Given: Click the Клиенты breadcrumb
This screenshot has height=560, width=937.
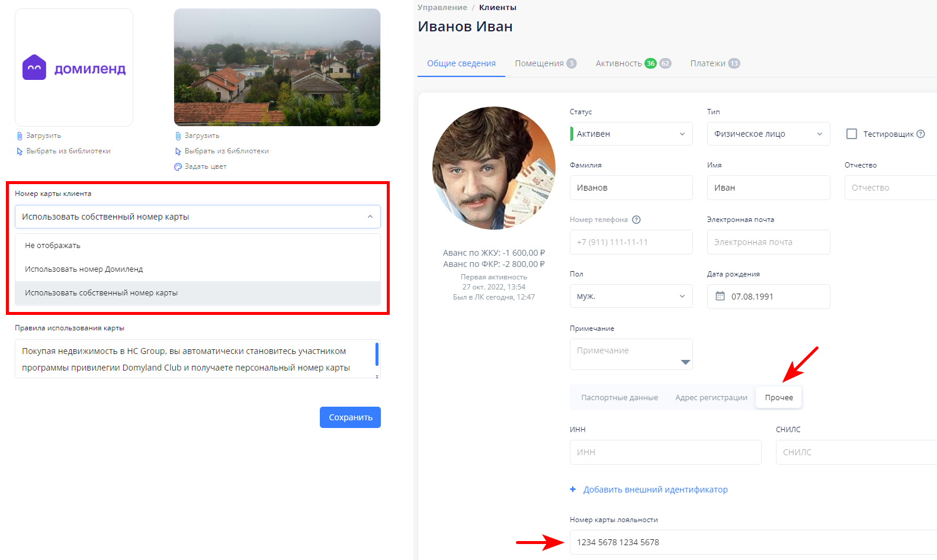Looking at the screenshot, I should click(x=498, y=7).
